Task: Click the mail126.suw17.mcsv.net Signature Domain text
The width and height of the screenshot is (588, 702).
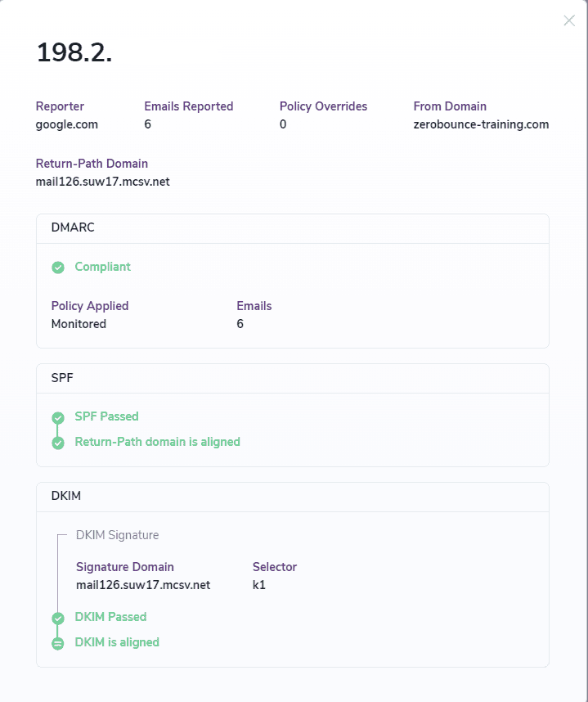Action: pos(141,585)
